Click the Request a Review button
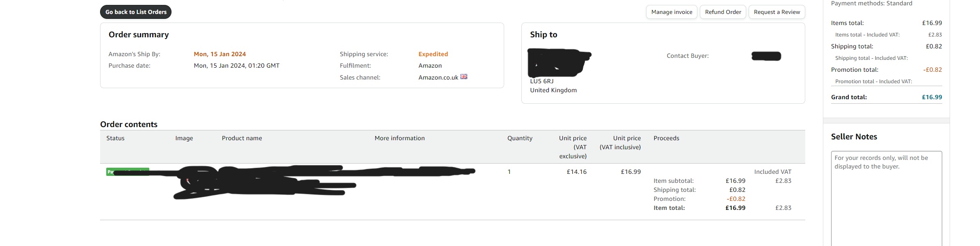980x246 pixels. (777, 12)
